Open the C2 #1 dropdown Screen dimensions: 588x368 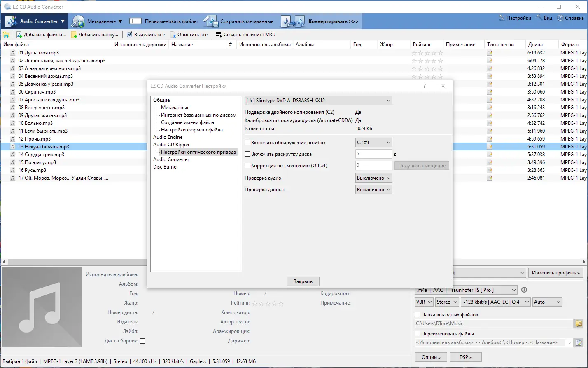click(x=374, y=142)
